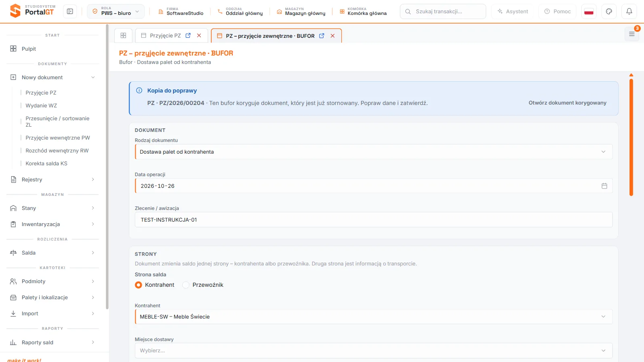Switch language via Polish flag
Image resolution: width=644 pixels, height=362 pixels.
589,11
